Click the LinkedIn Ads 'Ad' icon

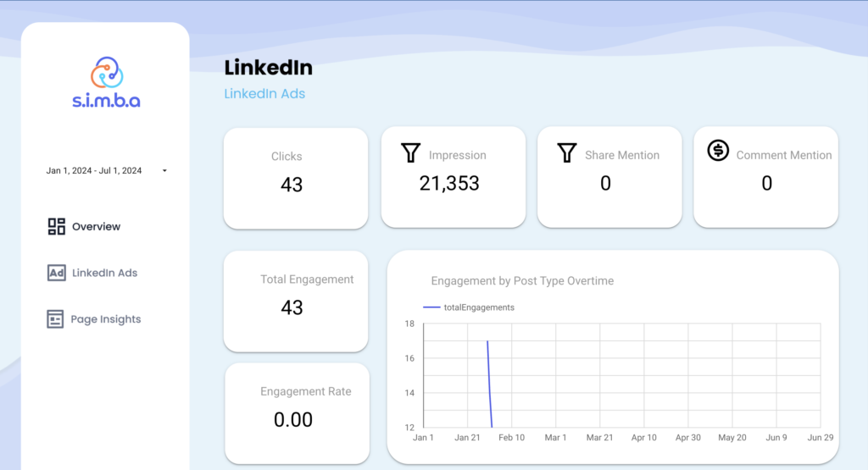pos(57,273)
